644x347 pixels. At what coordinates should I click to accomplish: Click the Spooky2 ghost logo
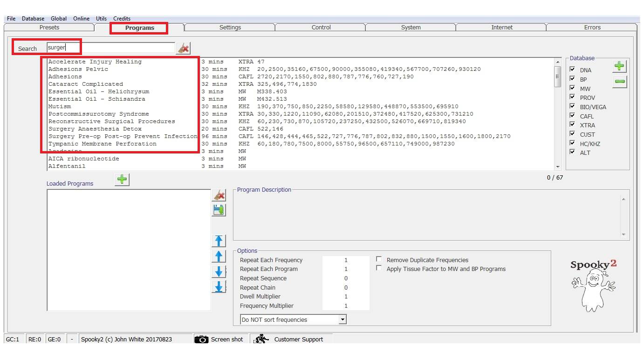click(x=593, y=285)
